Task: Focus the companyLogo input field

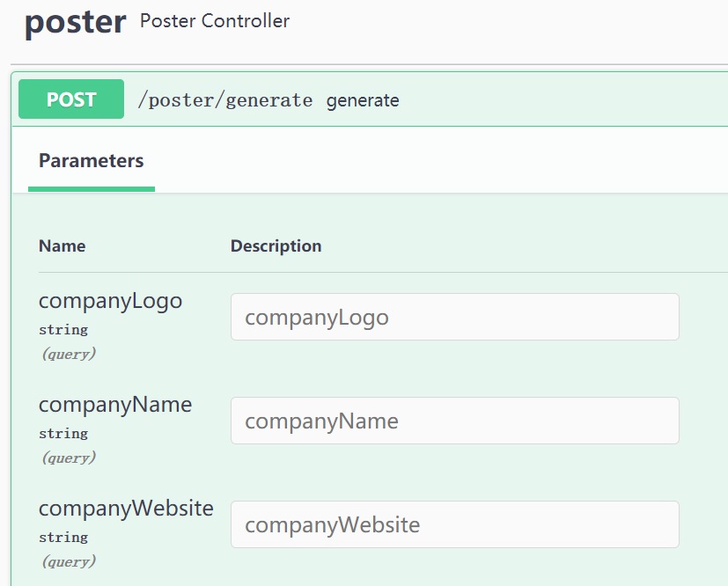Action: click(x=454, y=317)
